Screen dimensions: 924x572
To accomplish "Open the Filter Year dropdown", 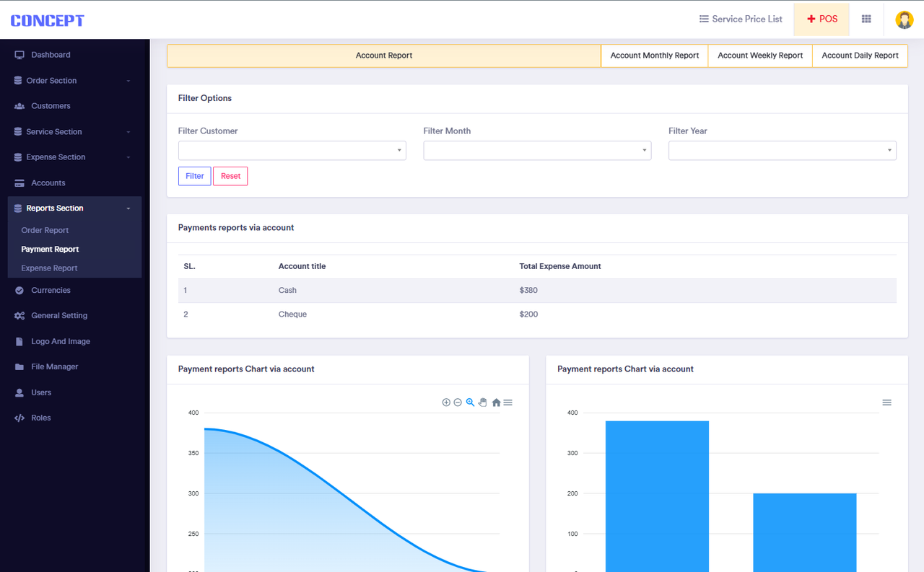I will [x=783, y=151].
